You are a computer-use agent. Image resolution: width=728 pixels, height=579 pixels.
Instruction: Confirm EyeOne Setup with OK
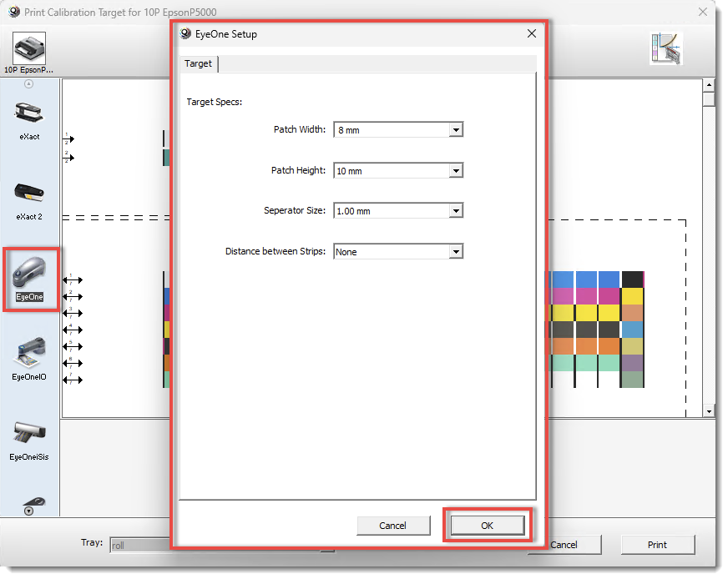[487, 526]
